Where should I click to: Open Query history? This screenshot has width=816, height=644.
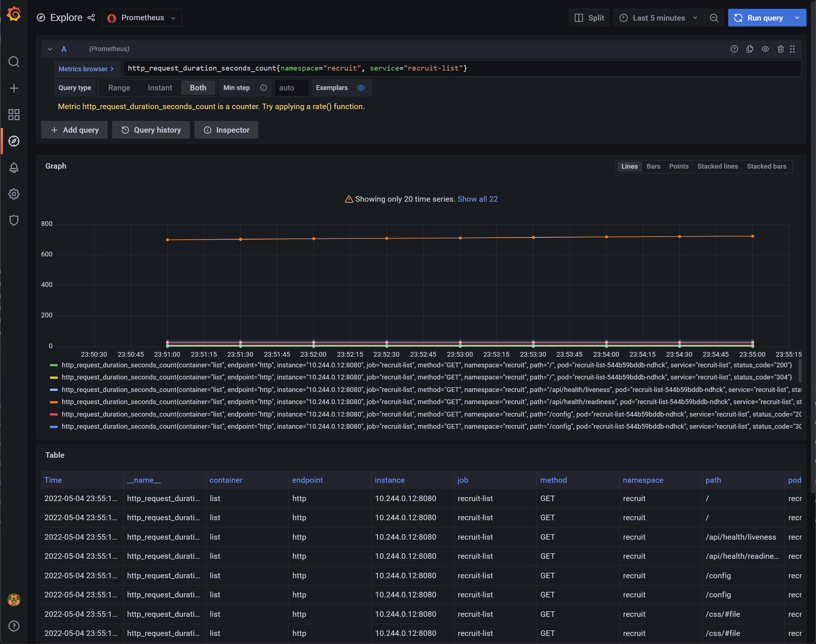[x=151, y=130]
